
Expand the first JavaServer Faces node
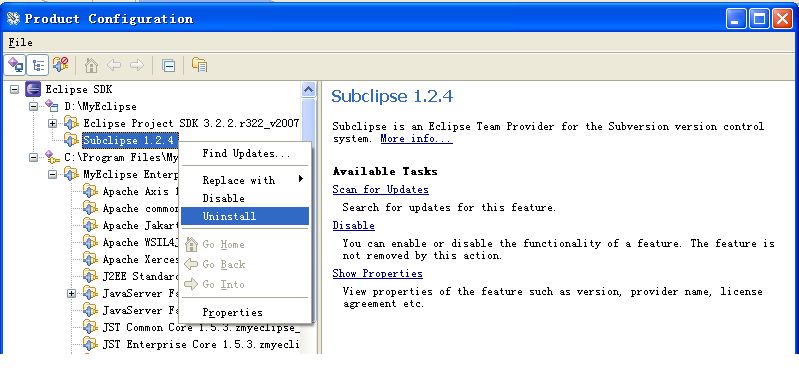tap(71, 293)
